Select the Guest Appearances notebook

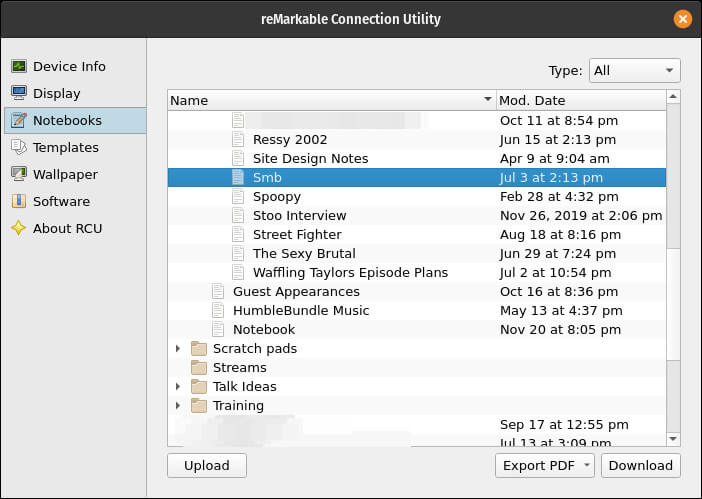[x=296, y=291]
